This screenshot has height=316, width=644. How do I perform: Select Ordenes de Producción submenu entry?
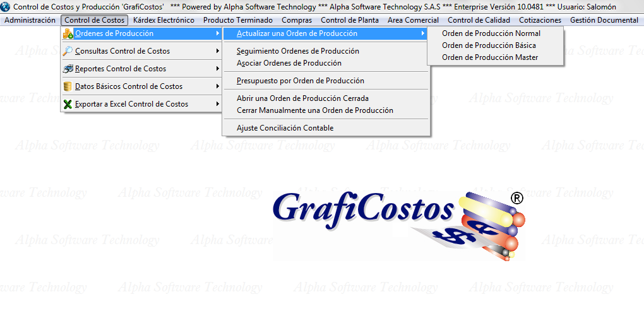[141, 33]
